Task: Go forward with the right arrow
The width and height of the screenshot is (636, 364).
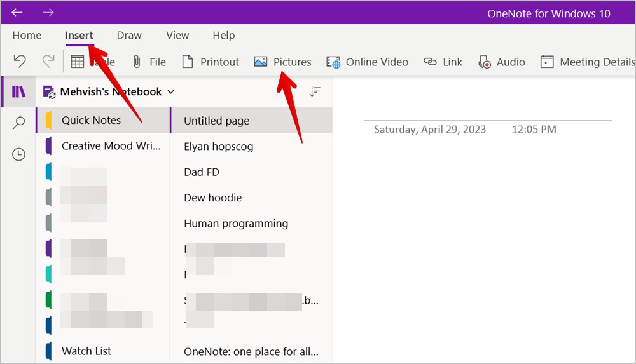Action: [x=48, y=13]
